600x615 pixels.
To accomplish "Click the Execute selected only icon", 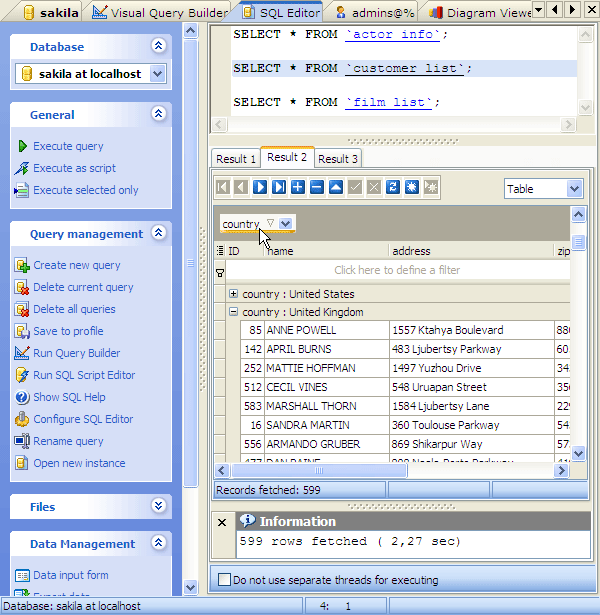I will point(22,190).
